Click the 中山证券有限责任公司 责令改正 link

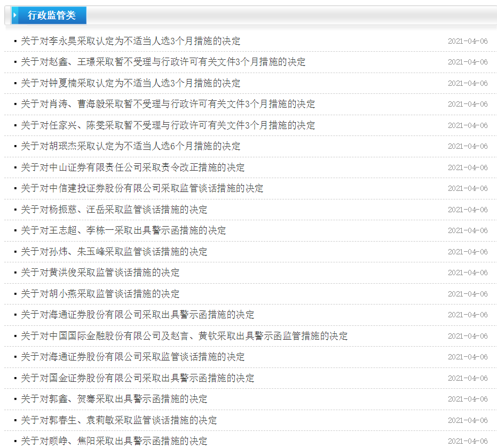[x=132, y=167]
